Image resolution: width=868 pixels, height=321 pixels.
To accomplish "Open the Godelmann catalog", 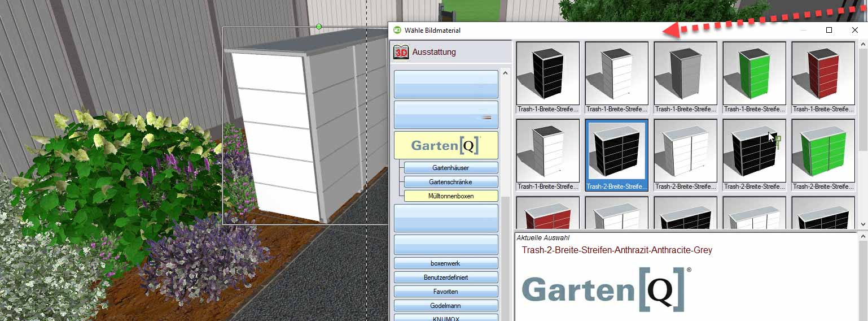I will (446, 306).
